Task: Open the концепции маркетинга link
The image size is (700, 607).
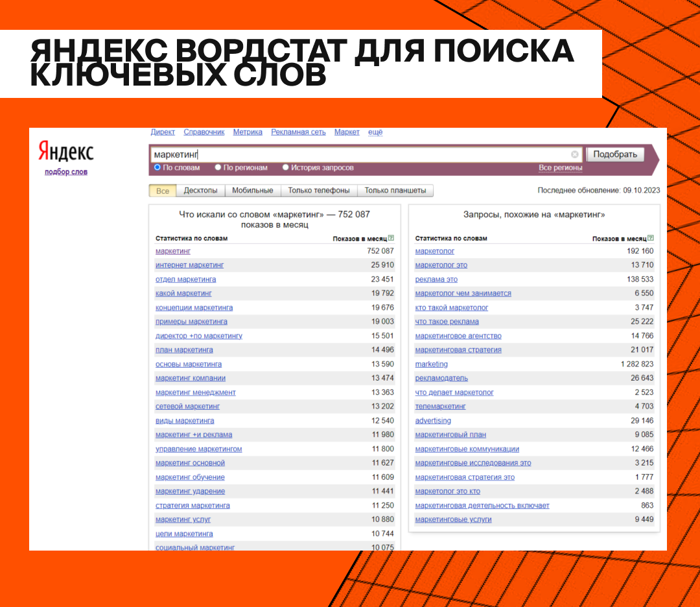Action: pyautogui.click(x=194, y=308)
